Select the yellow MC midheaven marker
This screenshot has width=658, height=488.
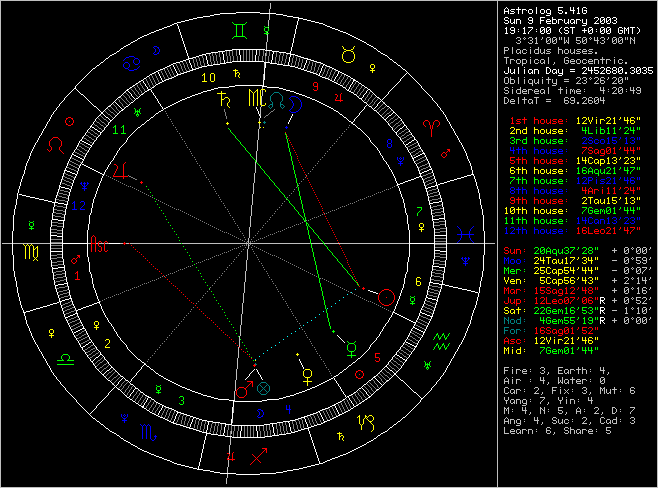pyautogui.click(x=257, y=98)
